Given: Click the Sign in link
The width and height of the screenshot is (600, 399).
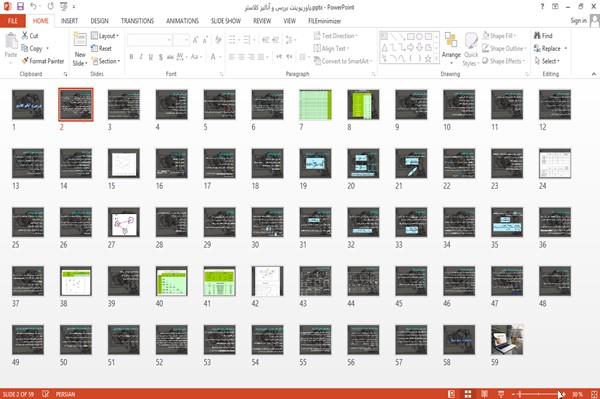Looking at the screenshot, I should click(578, 21).
